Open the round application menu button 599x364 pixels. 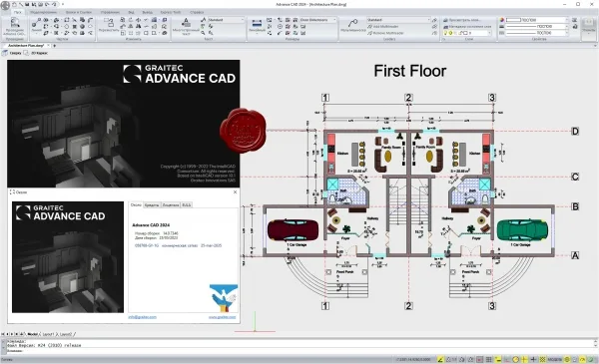point(5,5)
